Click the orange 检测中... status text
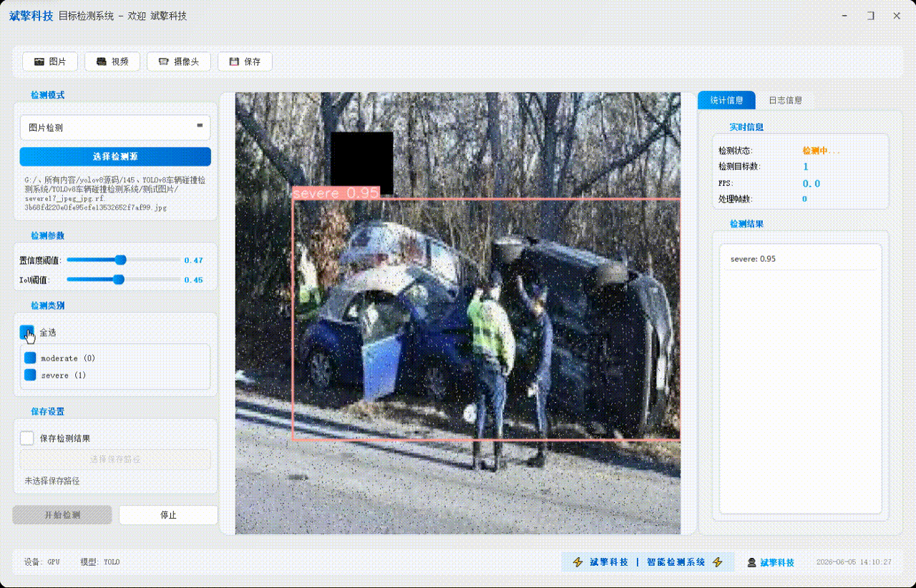The width and height of the screenshot is (916, 588). click(x=821, y=151)
